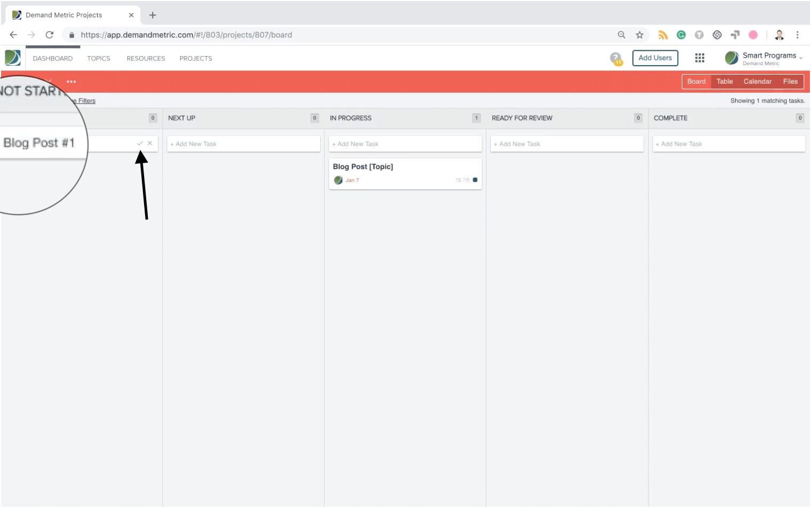Screen dimensions: 812x509
Task: Add new task in READY FOR REVIEW column
Action: 567,144
